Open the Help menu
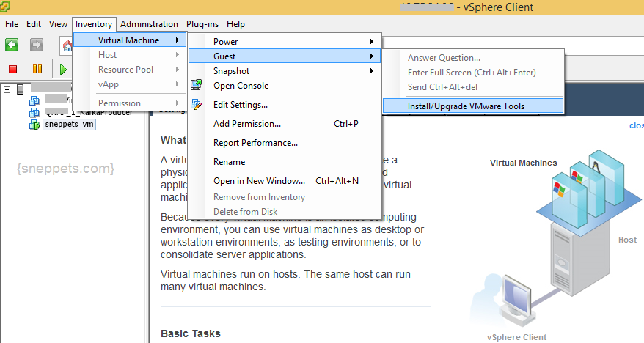The image size is (644, 343). pos(235,24)
